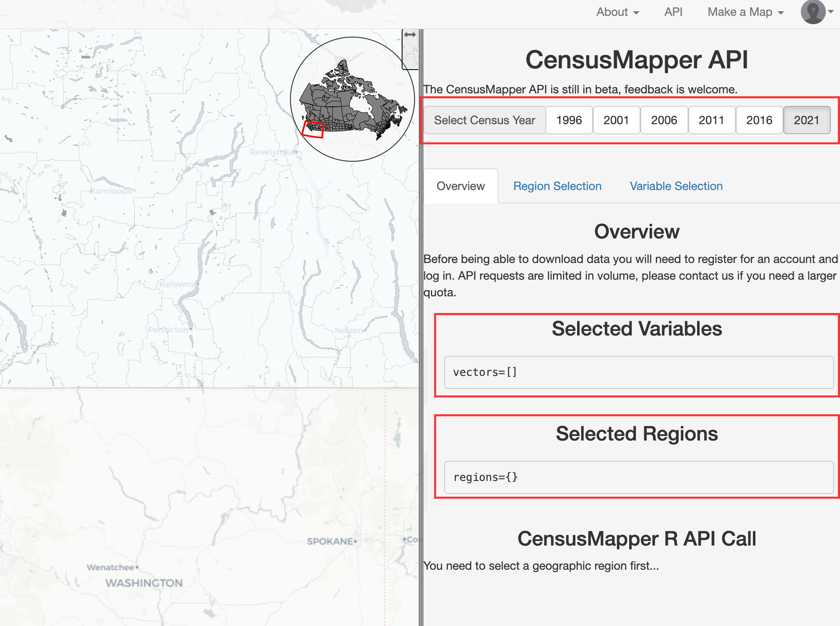Click the Selected Variables heading
840x626 pixels.
(x=637, y=329)
